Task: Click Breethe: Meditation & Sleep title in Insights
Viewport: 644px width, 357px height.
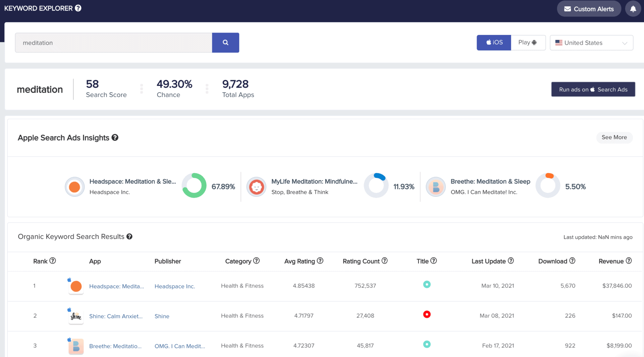Action: (x=490, y=181)
